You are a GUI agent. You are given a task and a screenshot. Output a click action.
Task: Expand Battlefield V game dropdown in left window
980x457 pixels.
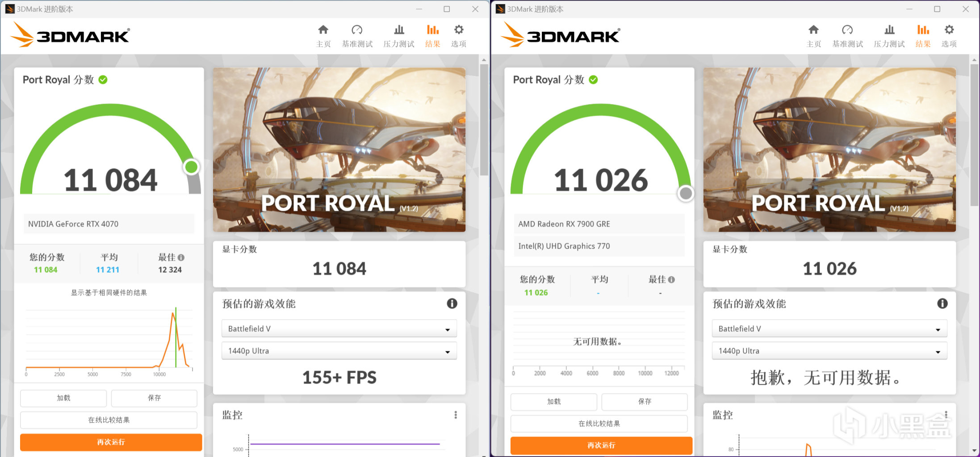coord(339,329)
